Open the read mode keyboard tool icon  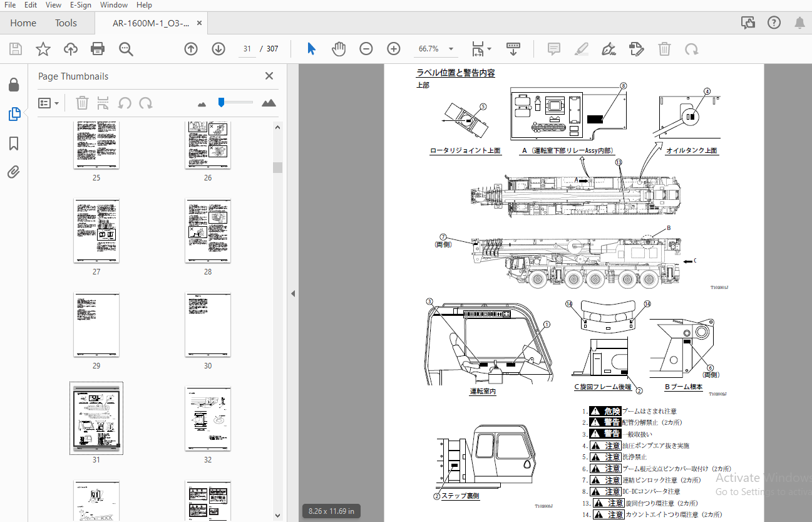pos(513,49)
